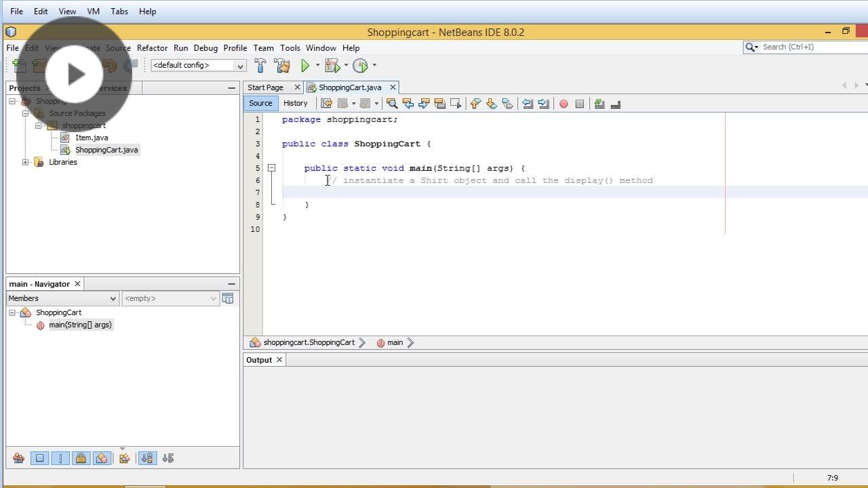The width and height of the screenshot is (868, 488).
Task: Switch to the Start Page tab
Action: [x=265, y=87]
